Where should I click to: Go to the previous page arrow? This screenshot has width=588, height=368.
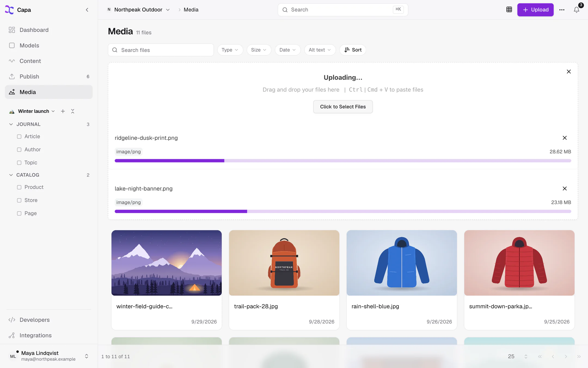tap(553, 357)
